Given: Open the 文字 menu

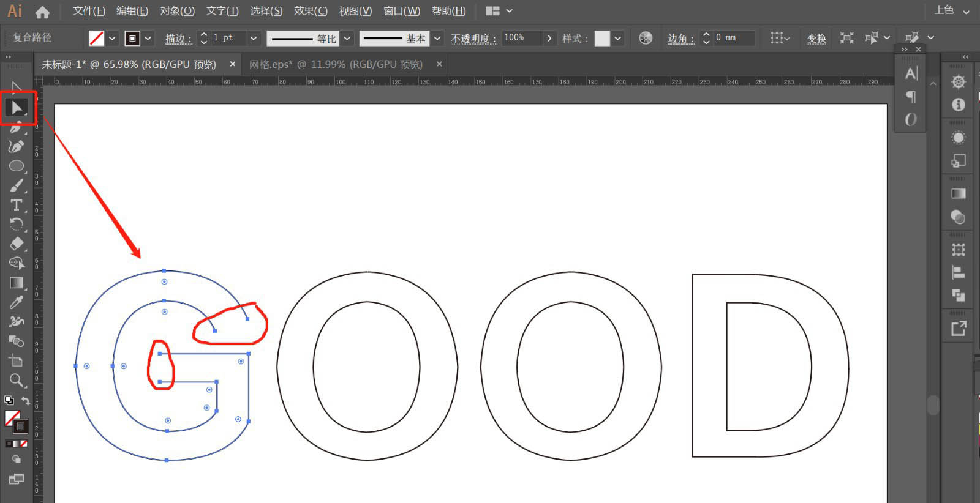Looking at the screenshot, I should [222, 11].
